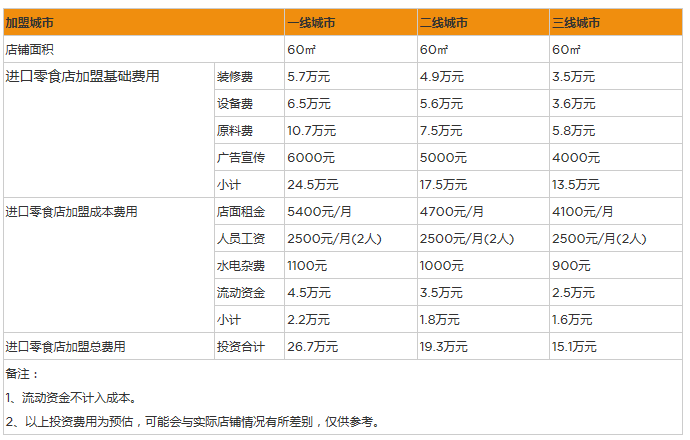Click the 人员工资 row label
The image size is (690, 440).
point(241,239)
